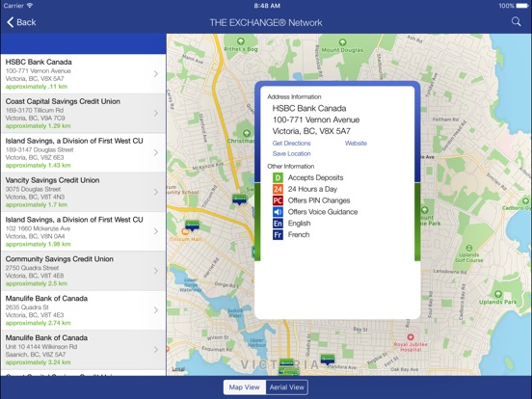Click the Legal link on map
This screenshot has width=532, height=399.
178,369
